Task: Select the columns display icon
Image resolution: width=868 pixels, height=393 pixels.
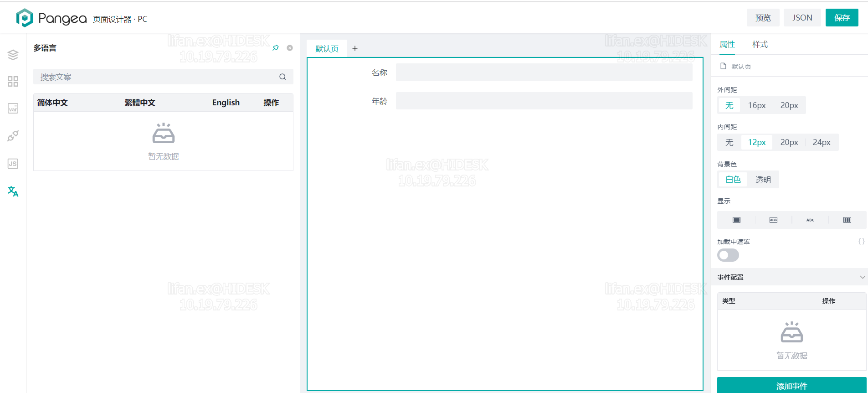Action: point(847,220)
